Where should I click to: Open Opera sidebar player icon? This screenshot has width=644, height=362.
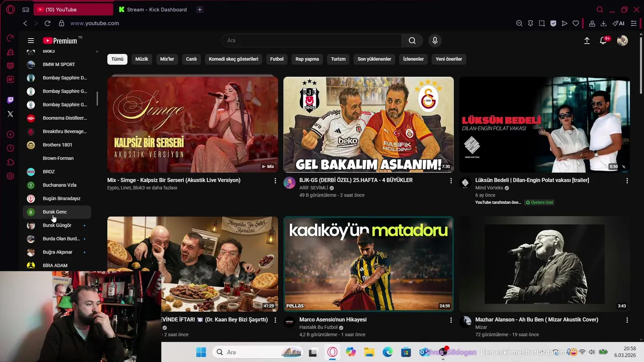[x=11, y=134]
